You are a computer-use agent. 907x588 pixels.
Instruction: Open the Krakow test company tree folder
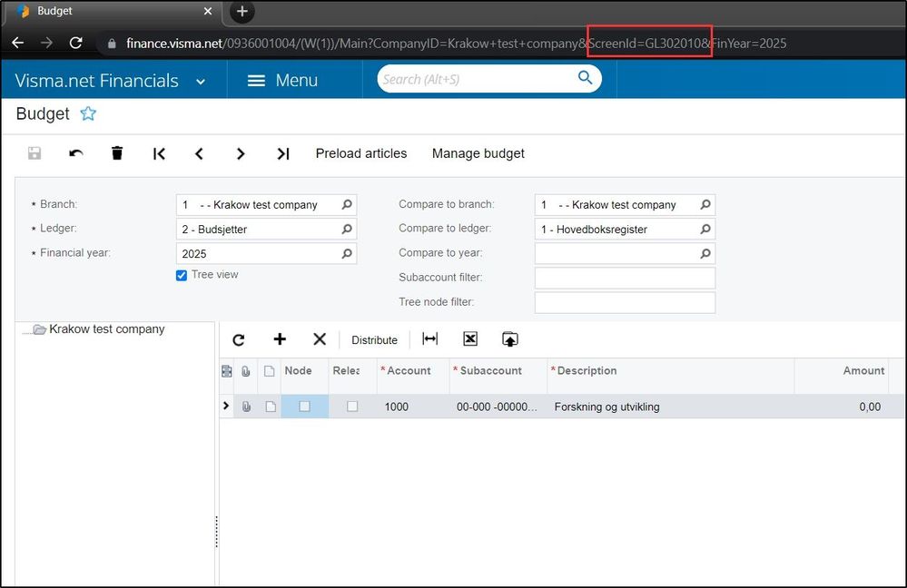[x=39, y=329]
